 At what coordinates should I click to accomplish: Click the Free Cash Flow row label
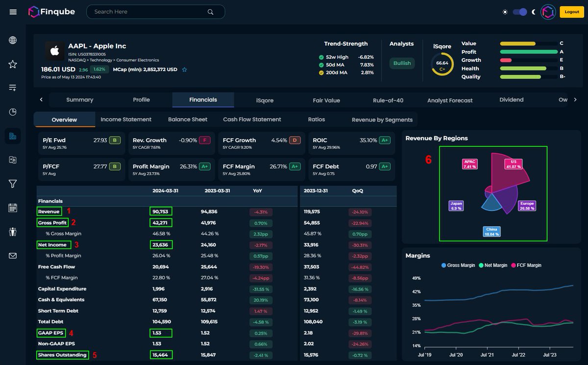pyautogui.click(x=56, y=267)
